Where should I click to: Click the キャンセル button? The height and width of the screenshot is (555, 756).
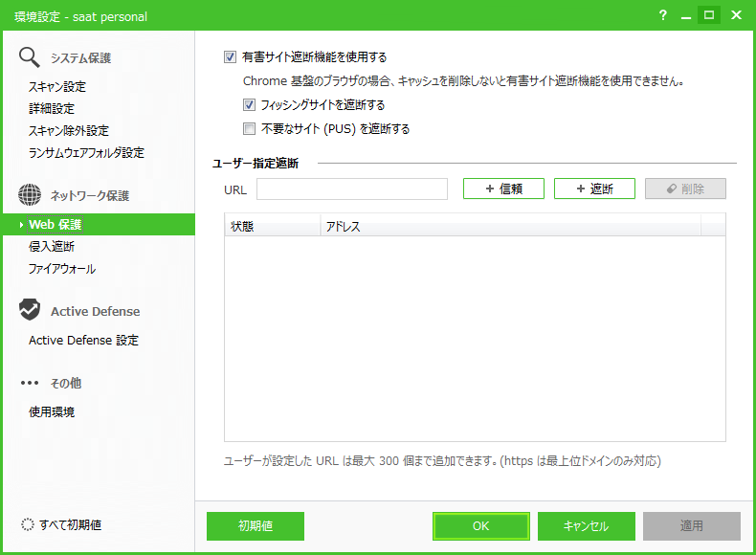click(x=586, y=526)
